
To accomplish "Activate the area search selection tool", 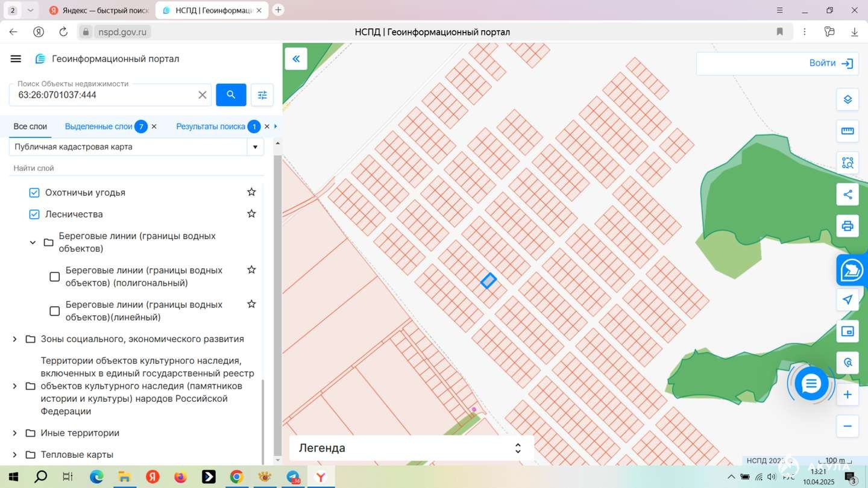I will 848,163.
